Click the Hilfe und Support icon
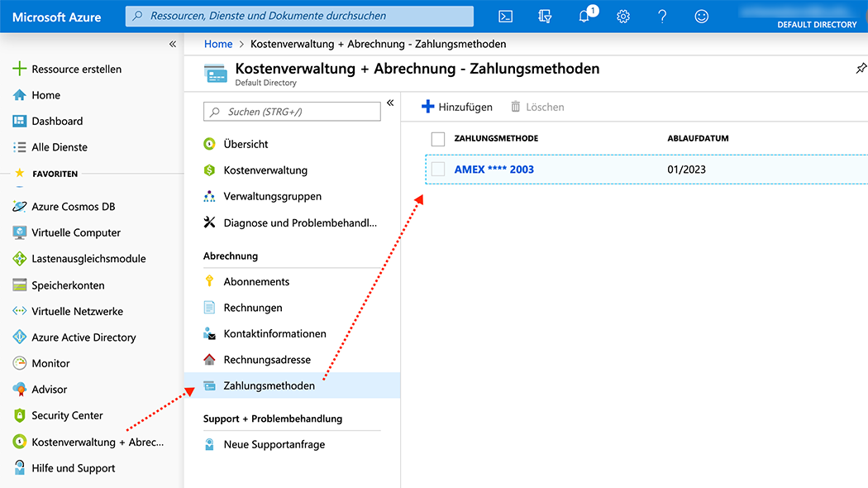The height and width of the screenshot is (488, 868). click(19, 467)
